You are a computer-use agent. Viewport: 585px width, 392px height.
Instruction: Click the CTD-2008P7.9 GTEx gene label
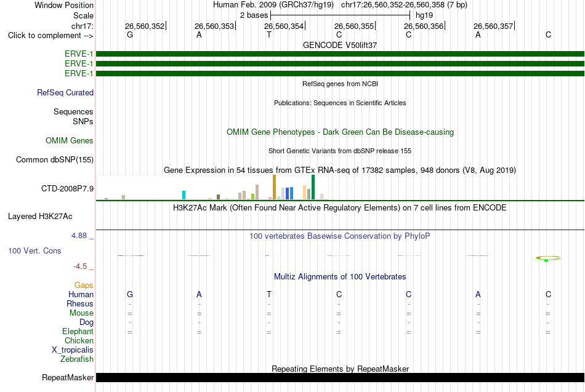[68, 188]
